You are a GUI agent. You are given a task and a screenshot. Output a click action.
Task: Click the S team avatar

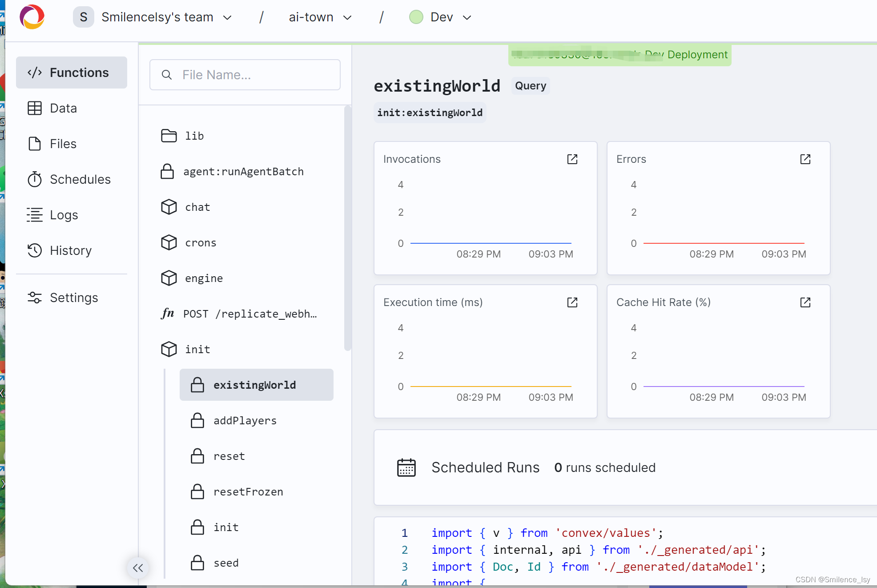[84, 17]
